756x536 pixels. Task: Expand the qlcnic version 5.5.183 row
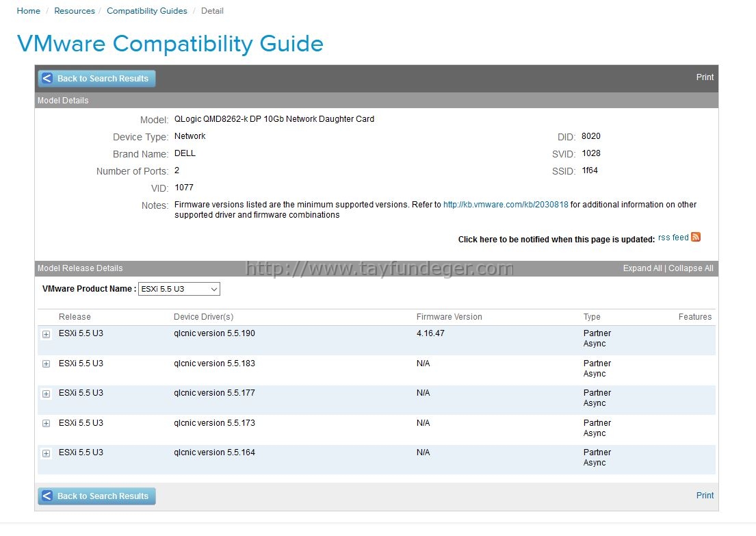point(47,363)
